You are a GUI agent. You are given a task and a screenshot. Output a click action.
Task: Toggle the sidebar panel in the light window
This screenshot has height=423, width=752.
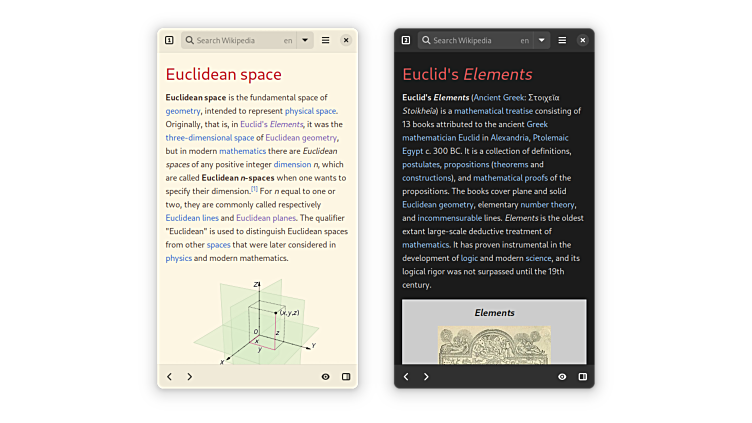coord(346,377)
